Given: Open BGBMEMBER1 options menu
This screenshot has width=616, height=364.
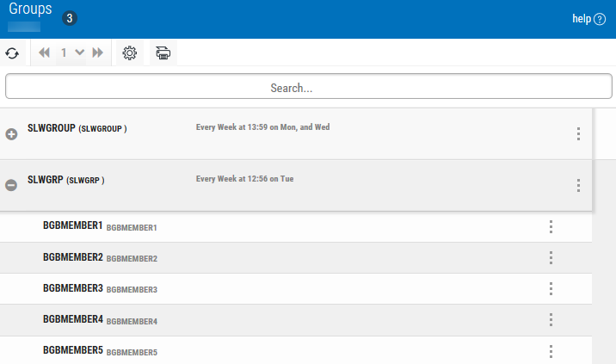Looking at the screenshot, I should coord(551,227).
